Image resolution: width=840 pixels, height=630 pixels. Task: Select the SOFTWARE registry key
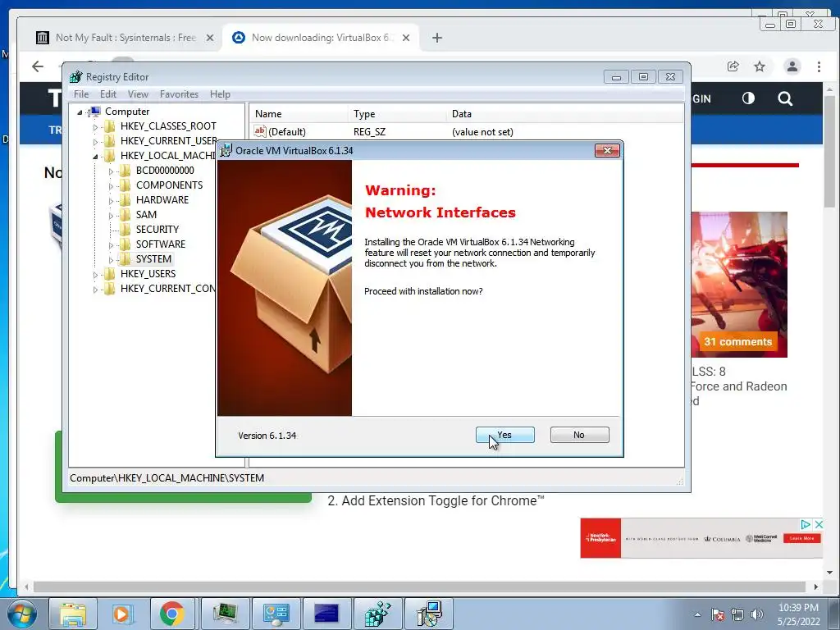pos(160,244)
